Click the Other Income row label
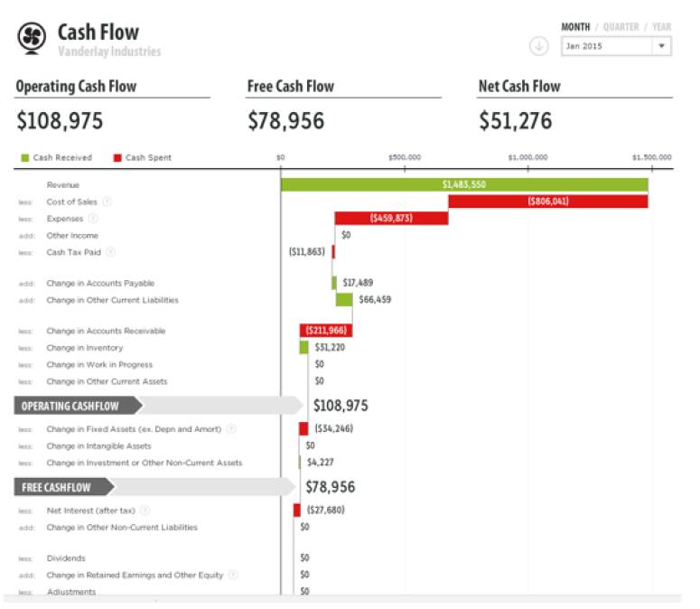Screen dimensions: 700x609 [x=72, y=235]
